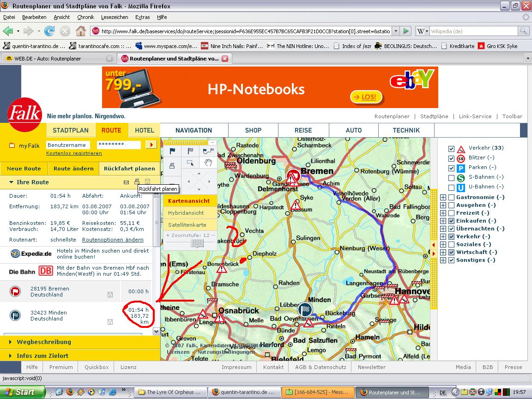Switch to WEB.DE Routenplaner browser tab
The image size is (532, 399).
tap(58, 59)
